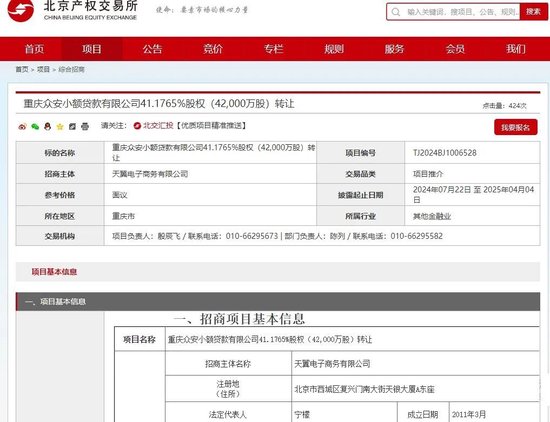Viewport: 550px width, 422px height.
Task: Follow the 项目 breadcrumb link
Action: click(x=43, y=69)
